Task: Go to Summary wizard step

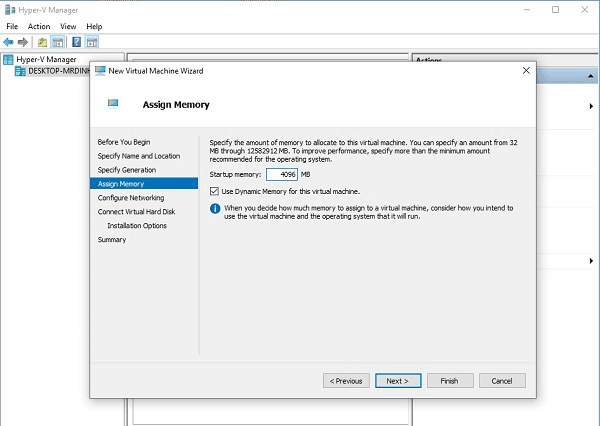Action: pos(112,240)
